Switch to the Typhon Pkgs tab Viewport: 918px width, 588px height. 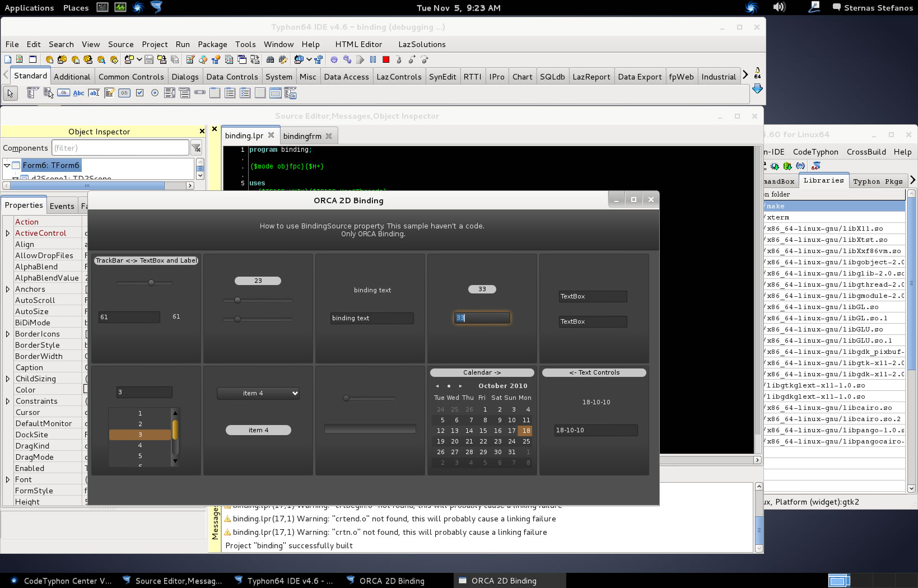(x=878, y=181)
